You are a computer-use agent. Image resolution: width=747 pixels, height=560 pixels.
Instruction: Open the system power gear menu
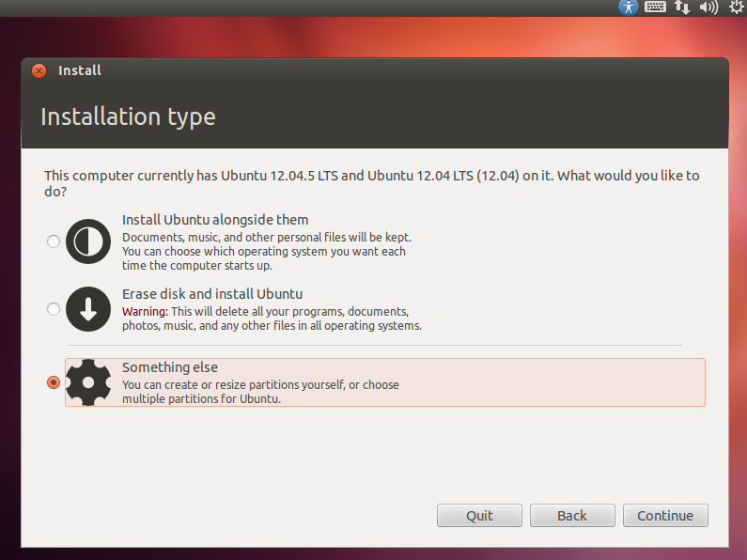(737, 7)
